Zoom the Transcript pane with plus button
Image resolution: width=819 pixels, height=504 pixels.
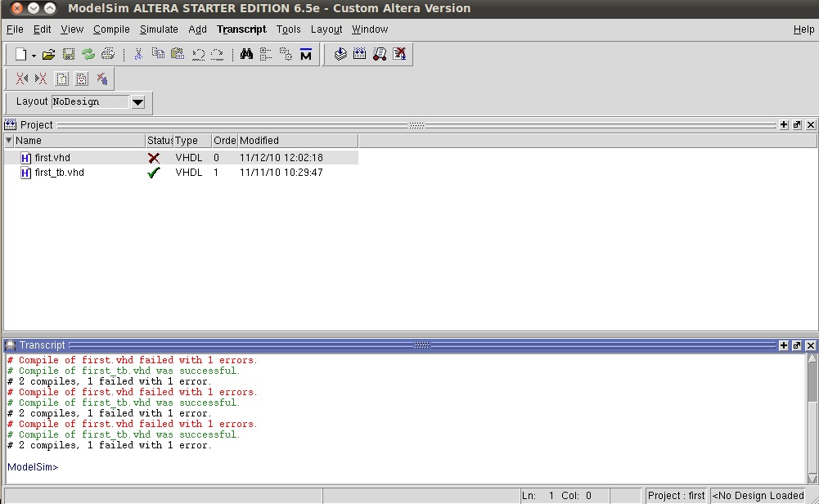point(784,345)
